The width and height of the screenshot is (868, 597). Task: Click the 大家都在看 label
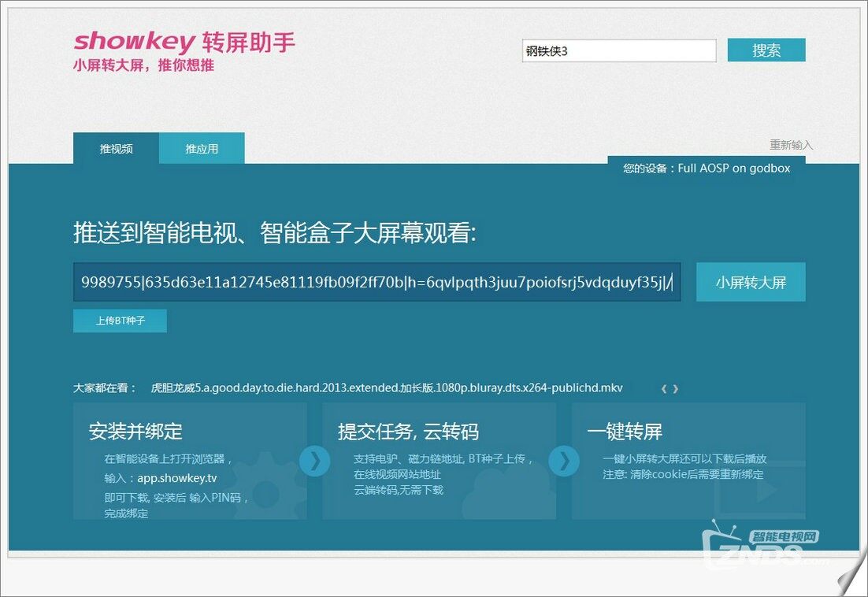click(105, 387)
